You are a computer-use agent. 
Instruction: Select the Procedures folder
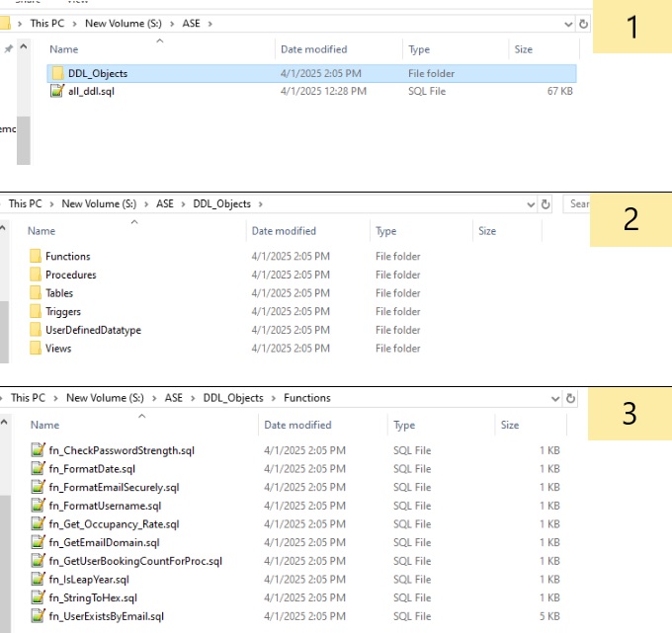pyautogui.click(x=70, y=276)
